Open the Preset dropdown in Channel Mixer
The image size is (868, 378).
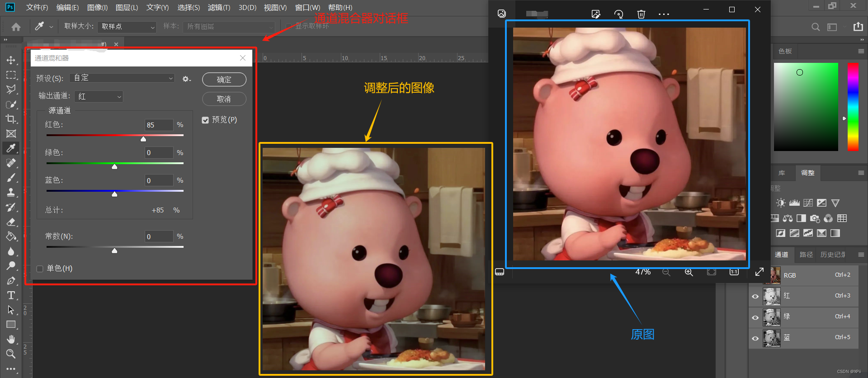click(x=123, y=78)
